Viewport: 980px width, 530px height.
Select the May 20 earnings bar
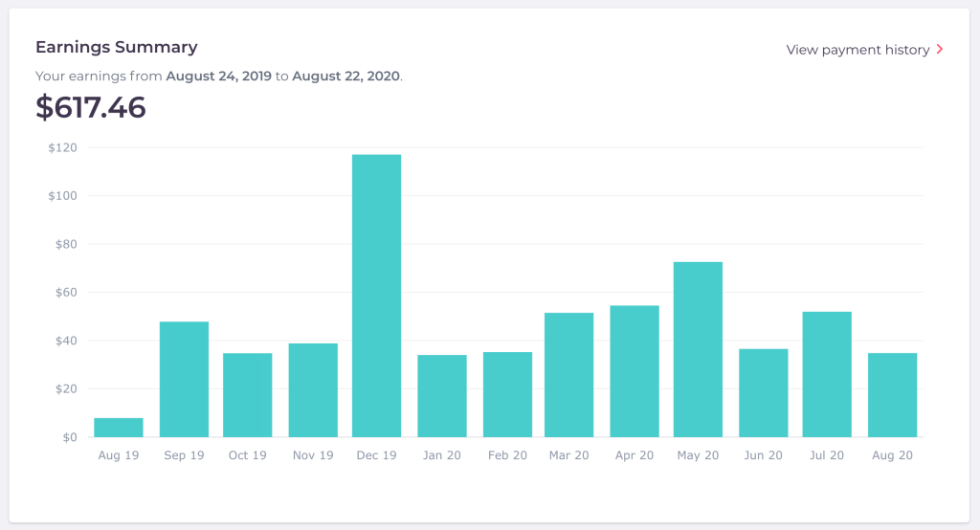(x=698, y=349)
